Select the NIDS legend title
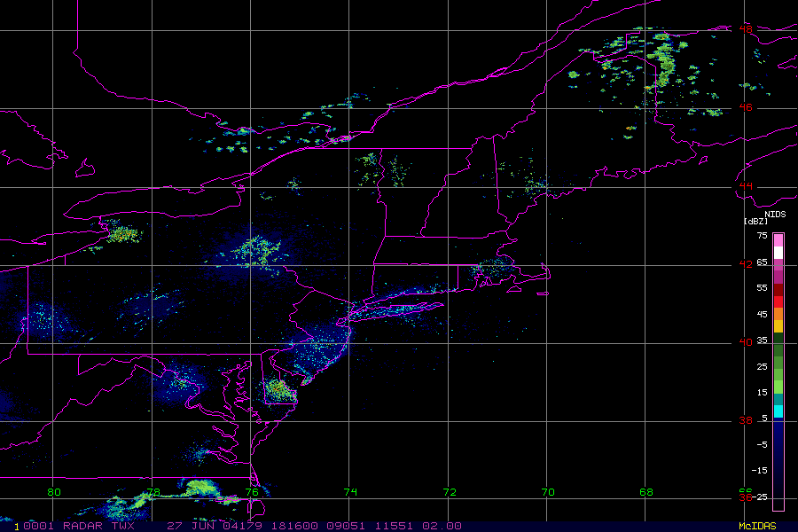Viewport: 798px width, 532px height. [x=775, y=215]
